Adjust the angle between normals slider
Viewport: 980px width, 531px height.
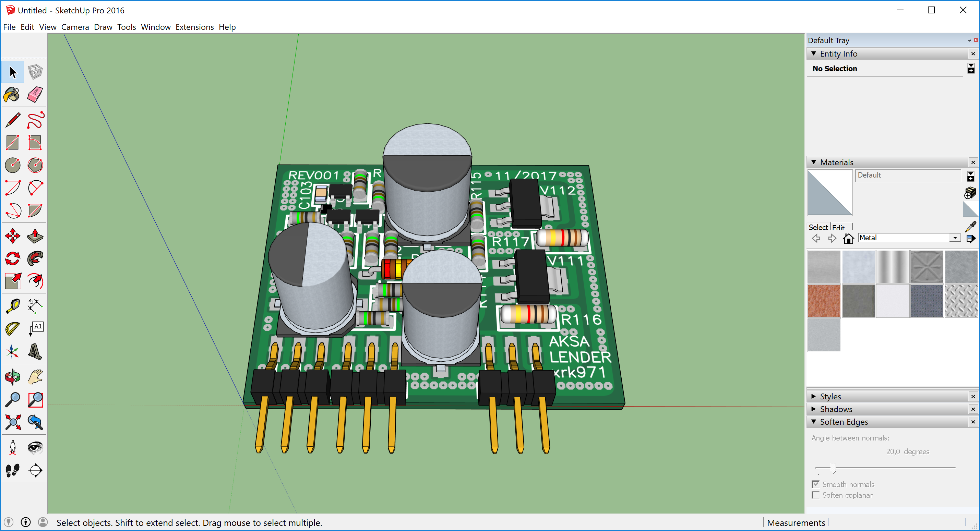point(835,468)
